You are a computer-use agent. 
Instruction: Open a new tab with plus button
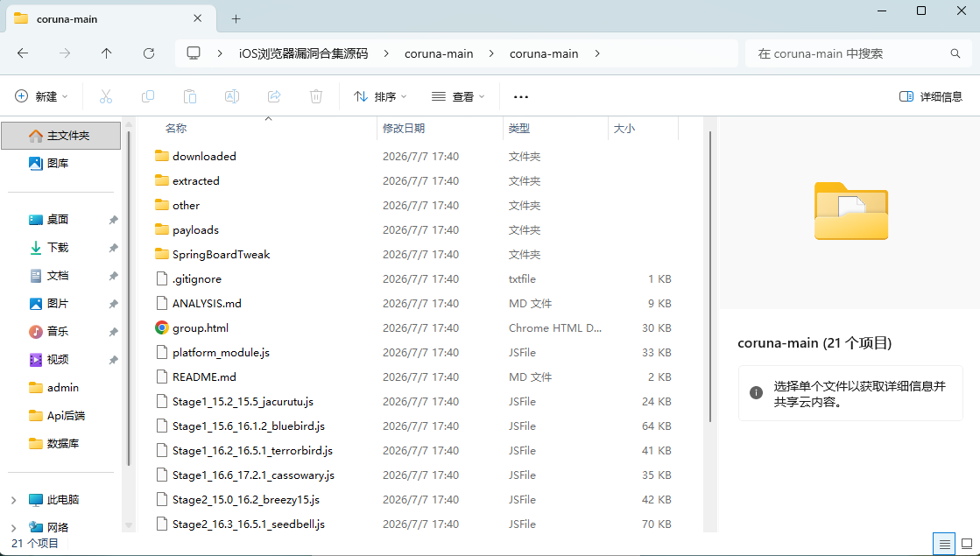pos(236,18)
